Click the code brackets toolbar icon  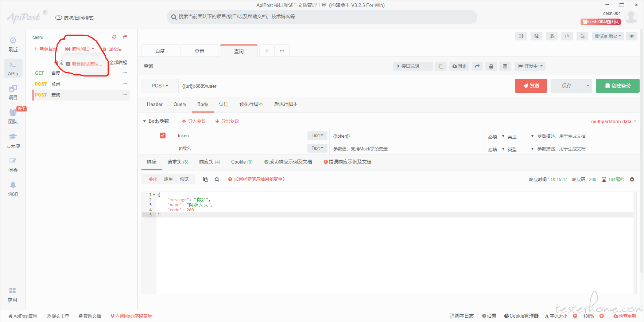click(567, 36)
